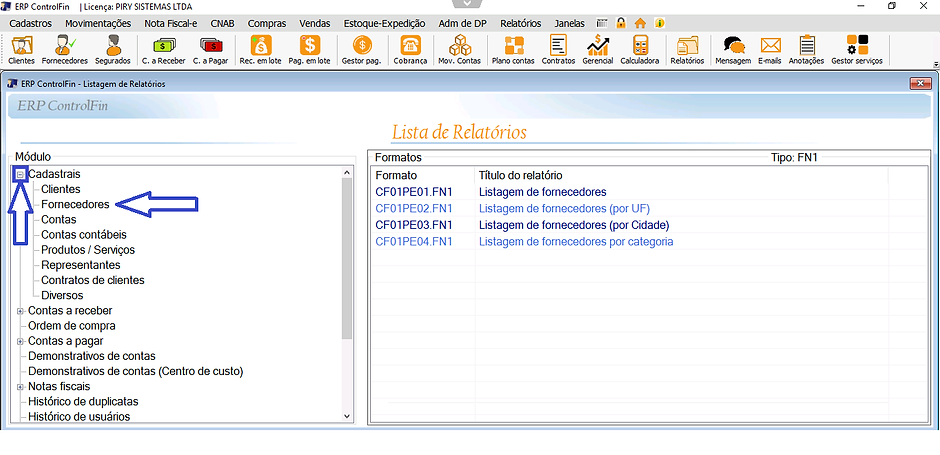Click module tree scrollbar up arrow
Image resolution: width=940 pixels, height=455 pixels.
pyautogui.click(x=347, y=173)
